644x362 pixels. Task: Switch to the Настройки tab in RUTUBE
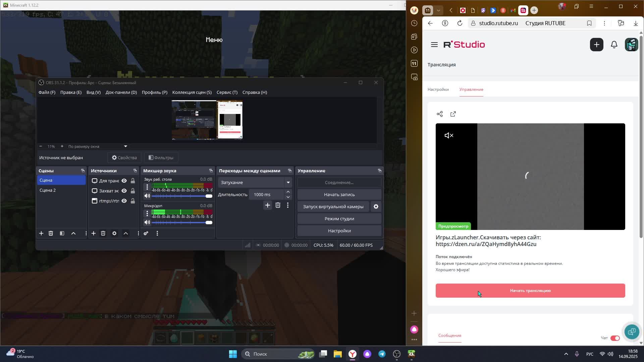coord(438,89)
